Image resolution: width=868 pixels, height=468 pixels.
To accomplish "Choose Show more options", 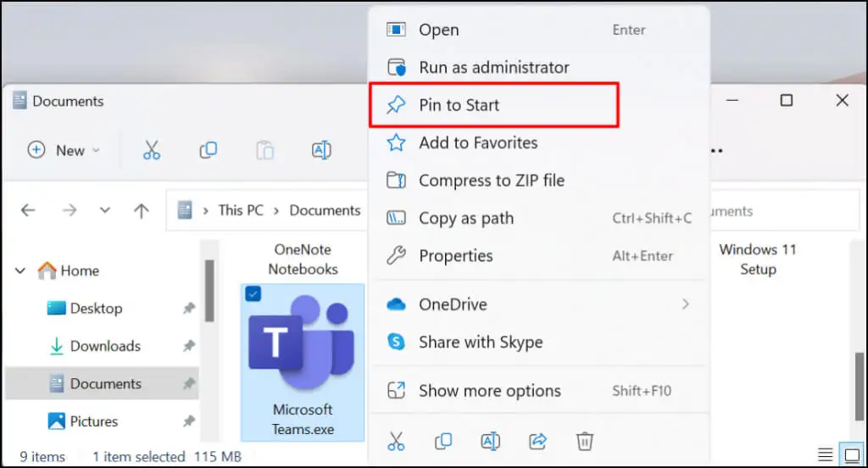I will [x=538, y=391].
